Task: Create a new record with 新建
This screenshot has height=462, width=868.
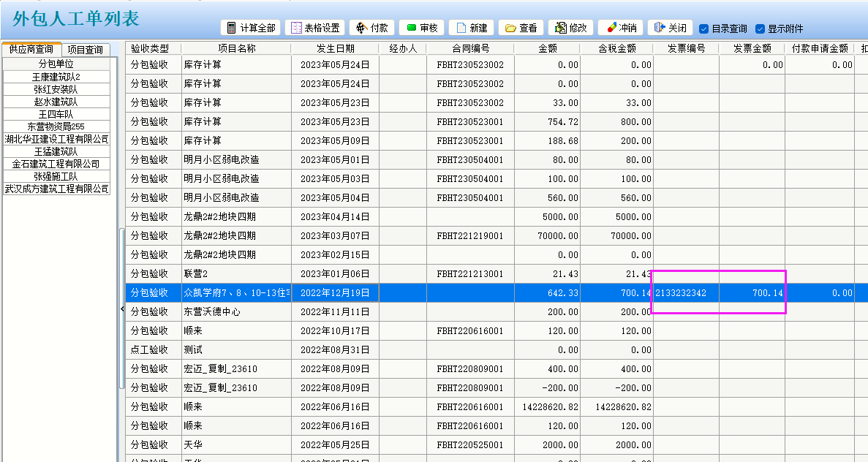Action: tap(471, 28)
